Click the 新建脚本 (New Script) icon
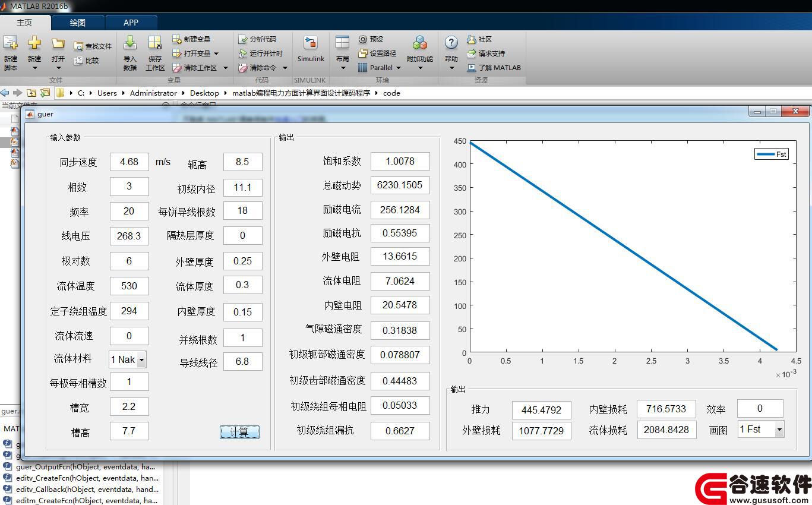Screen dimensions: 812x505 (11, 43)
